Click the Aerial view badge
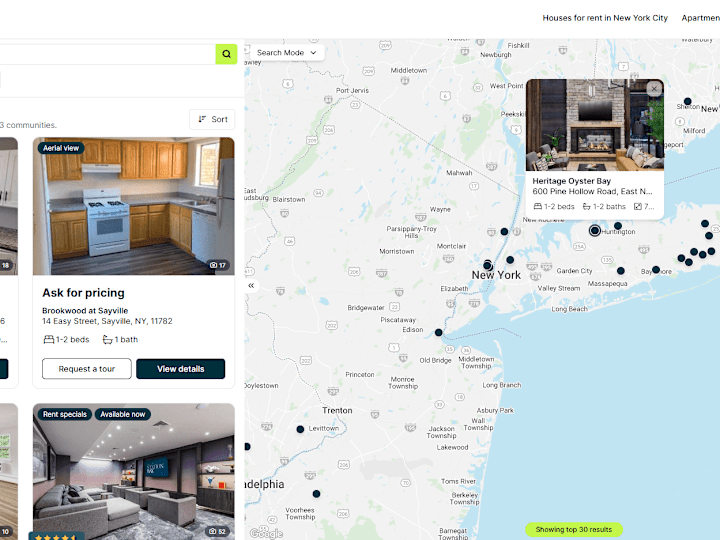The width and height of the screenshot is (720, 540). pyautogui.click(x=61, y=148)
